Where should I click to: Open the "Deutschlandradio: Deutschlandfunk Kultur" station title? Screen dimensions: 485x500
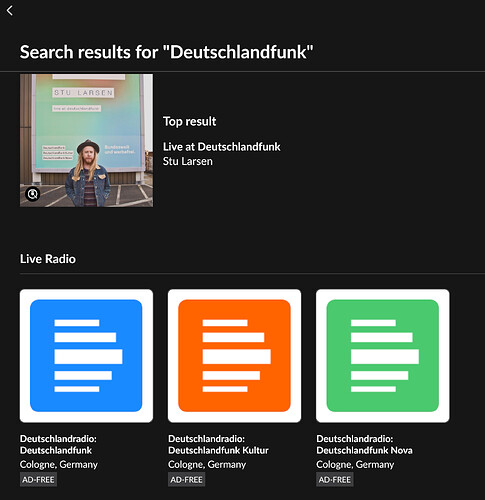[218, 444]
